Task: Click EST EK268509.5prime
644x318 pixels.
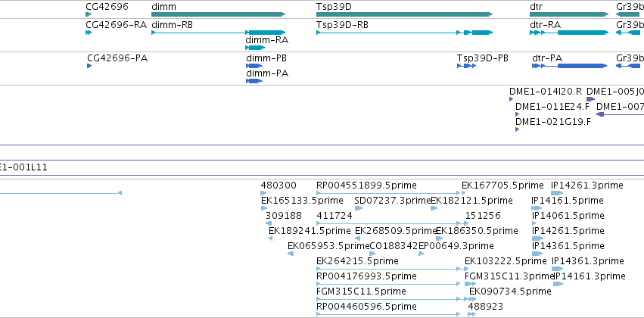Action: [x=396, y=230]
